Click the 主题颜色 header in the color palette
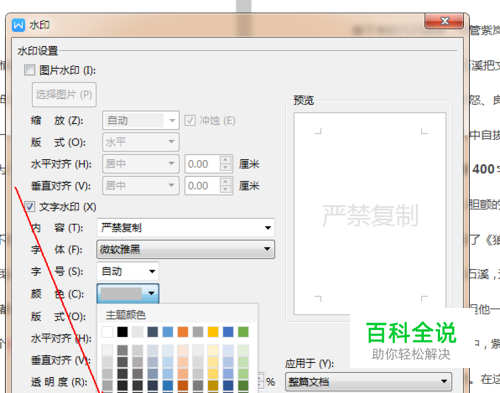Image resolution: width=500 pixels, height=393 pixels. (x=126, y=315)
